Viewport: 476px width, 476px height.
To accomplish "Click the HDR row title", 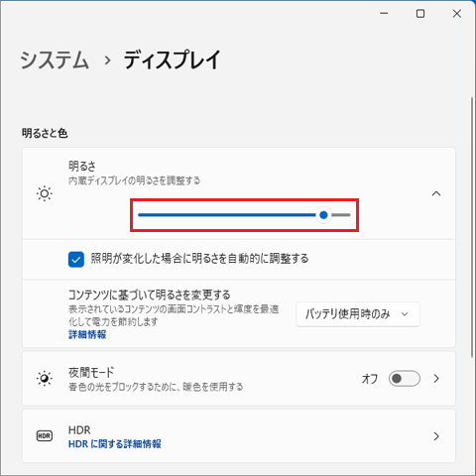I will [79, 430].
